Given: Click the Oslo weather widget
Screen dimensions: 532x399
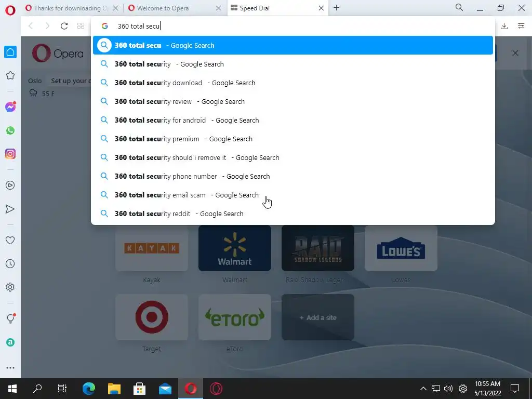Looking at the screenshot, I should (x=42, y=87).
